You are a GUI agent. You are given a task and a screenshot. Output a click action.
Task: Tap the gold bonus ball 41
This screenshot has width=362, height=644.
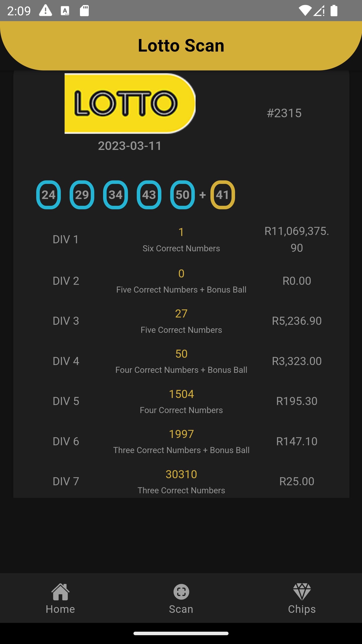223,195
